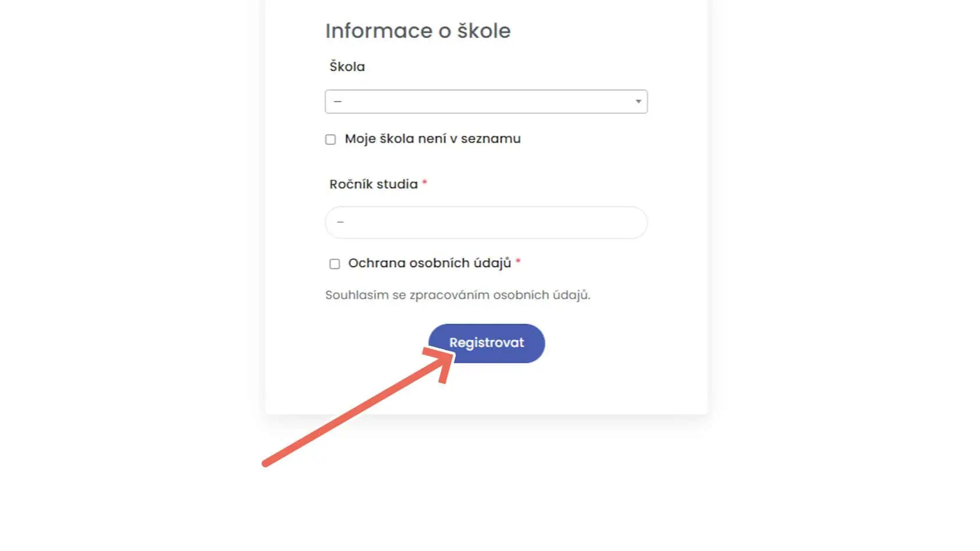The height and width of the screenshot is (551, 980).
Task: Click the dash placeholder in Ročník studia field
Action: 340,222
